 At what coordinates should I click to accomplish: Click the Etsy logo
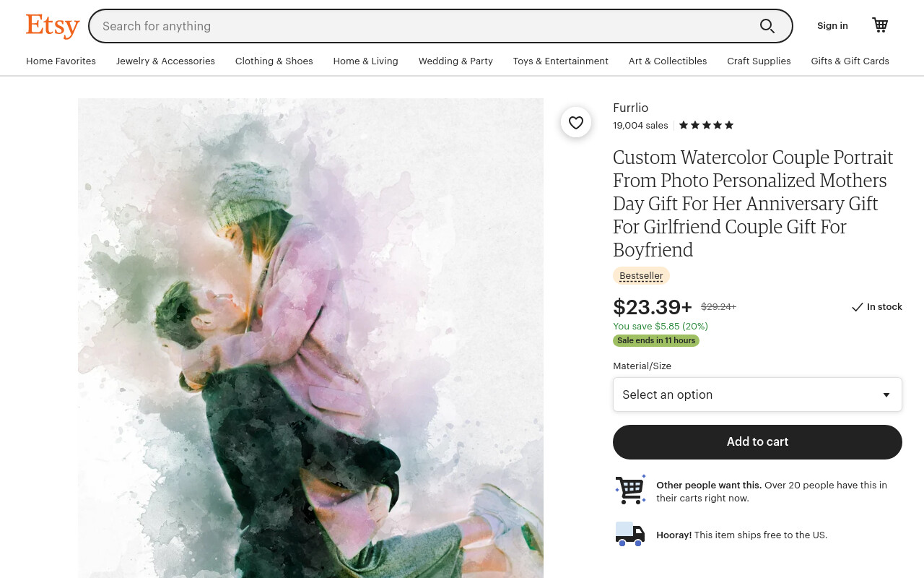click(x=53, y=26)
